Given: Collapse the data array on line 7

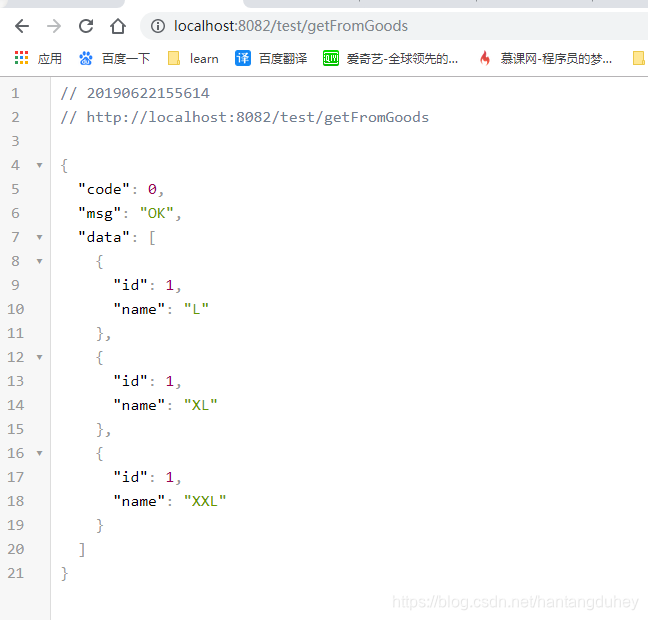Looking at the screenshot, I should [x=40, y=237].
